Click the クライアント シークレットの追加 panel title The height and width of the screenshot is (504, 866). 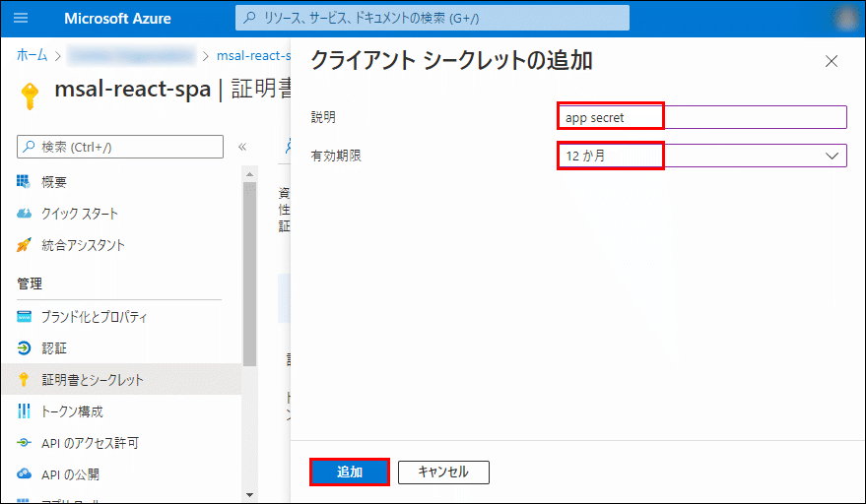pos(451,61)
